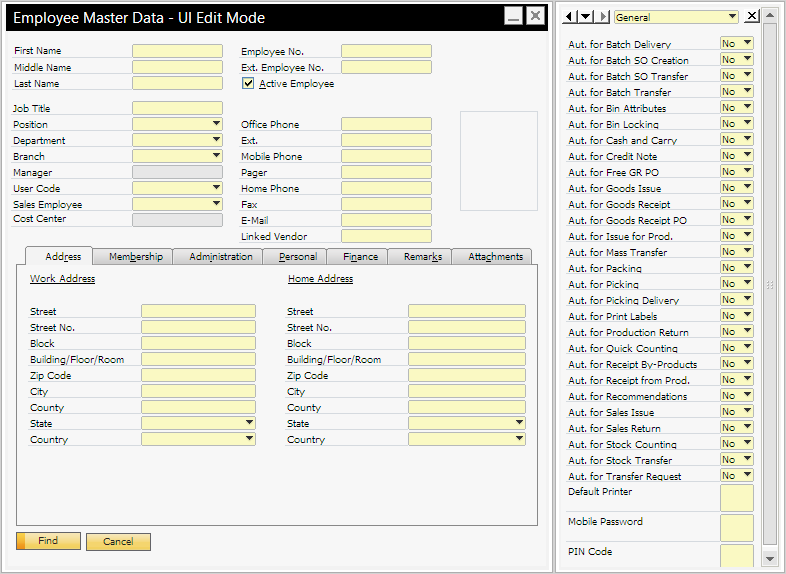The image size is (786, 574).
Task: Toggle the Active Employee checkbox
Action: click(x=248, y=84)
